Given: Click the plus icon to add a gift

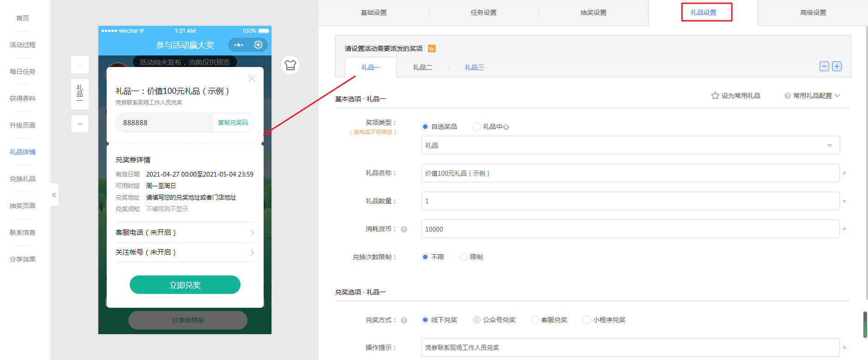Looking at the screenshot, I should click(x=837, y=67).
